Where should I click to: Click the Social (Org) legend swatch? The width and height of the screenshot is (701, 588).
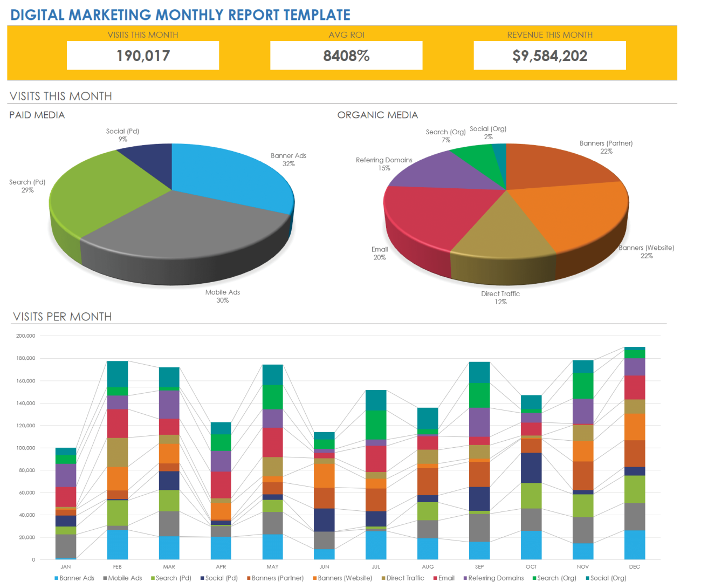click(588, 578)
